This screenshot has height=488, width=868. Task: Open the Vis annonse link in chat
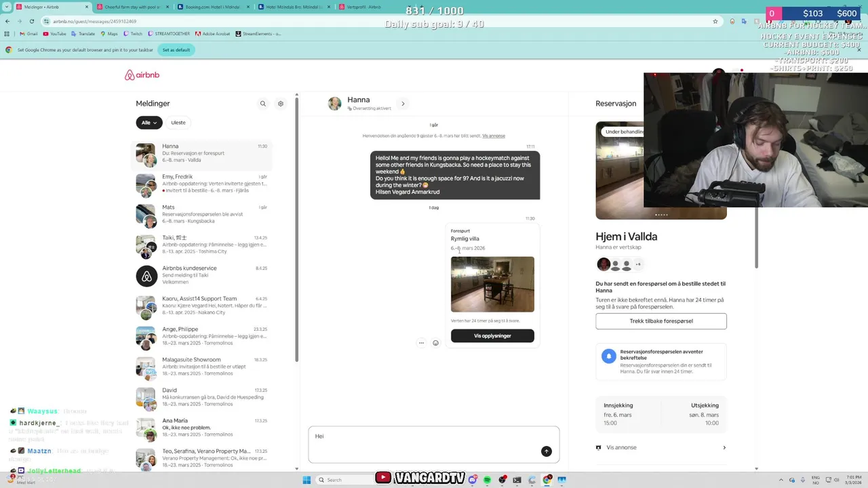coord(494,136)
